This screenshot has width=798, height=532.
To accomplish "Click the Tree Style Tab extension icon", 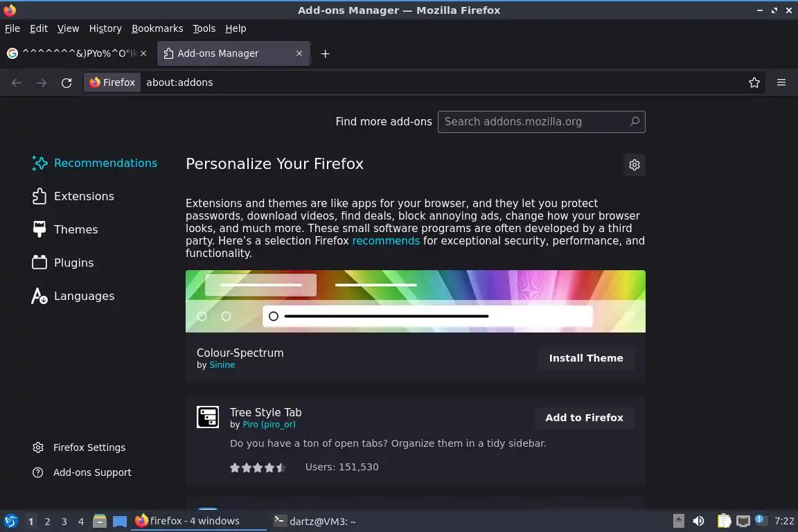I will [208, 417].
